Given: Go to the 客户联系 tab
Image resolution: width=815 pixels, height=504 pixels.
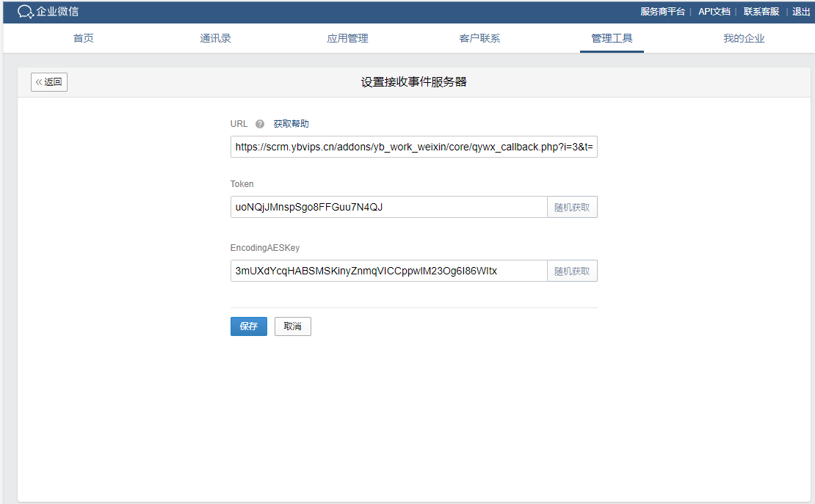Looking at the screenshot, I should [x=479, y=38].
